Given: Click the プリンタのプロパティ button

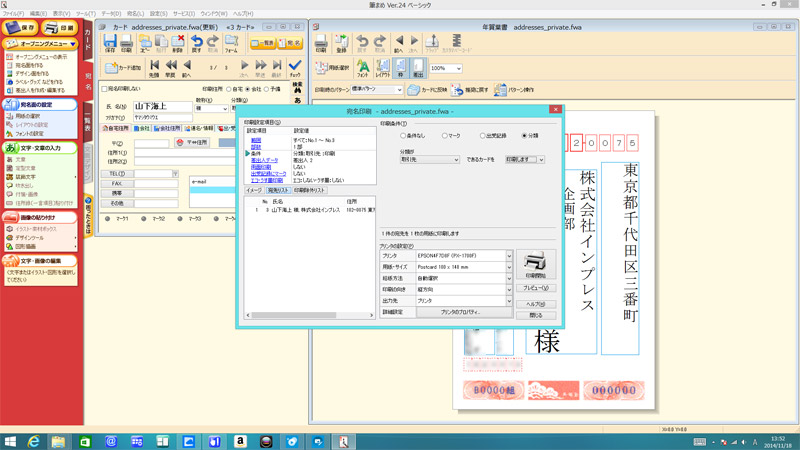Looking at the screenshot, I should (x=462, y=312).
